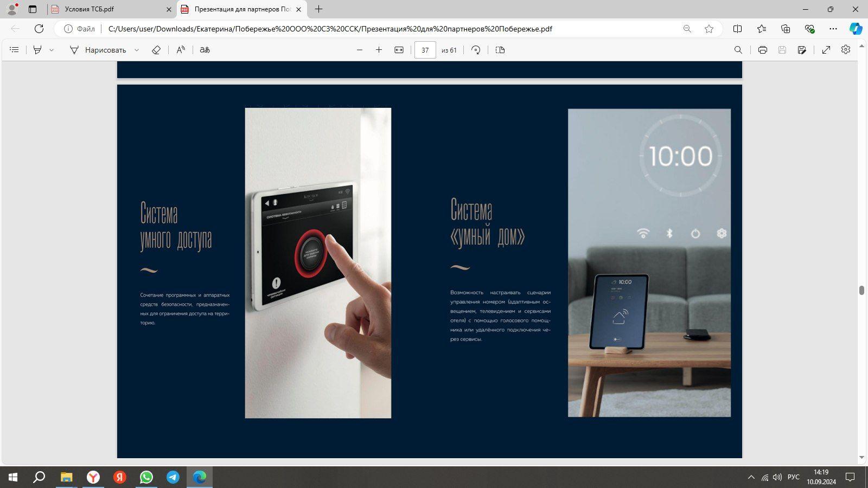Open browser settings and more menu
The image size is (868, 488).
pos(833,29)
